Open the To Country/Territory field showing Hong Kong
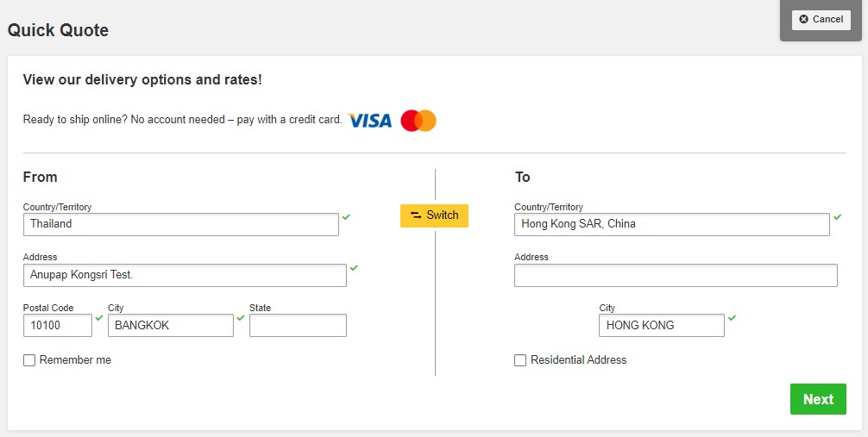Viewport: 868px width, 437px height. [672, 225]
